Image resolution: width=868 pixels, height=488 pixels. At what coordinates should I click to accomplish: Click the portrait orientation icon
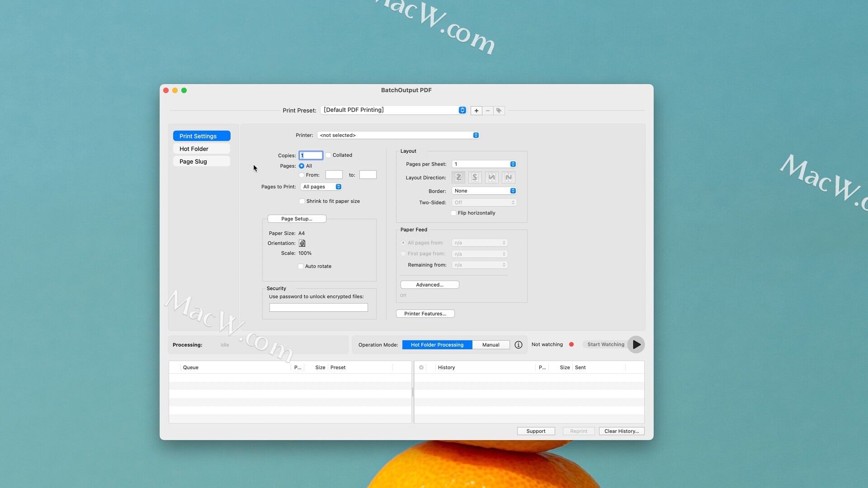[x=302, y=243]
